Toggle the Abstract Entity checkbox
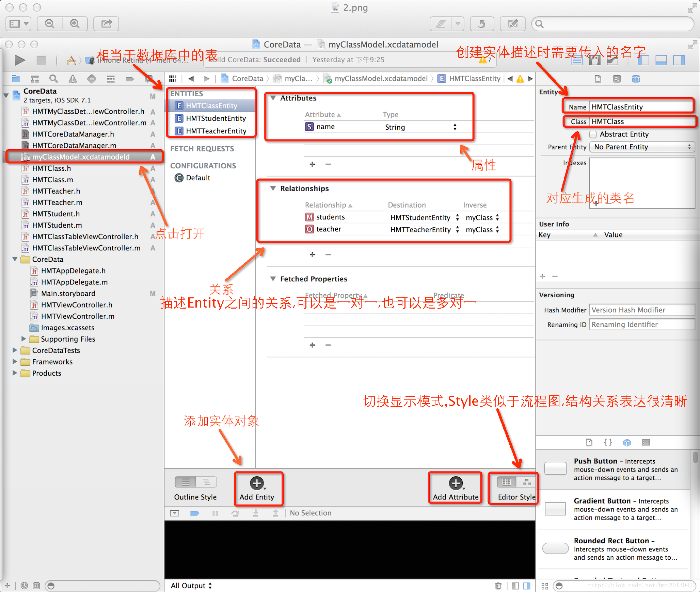Viewport: 700px width, 592px height. click(593, 134)
